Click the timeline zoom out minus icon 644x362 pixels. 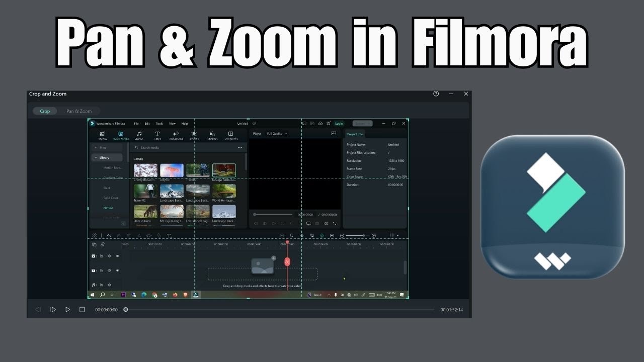point(342,236)
